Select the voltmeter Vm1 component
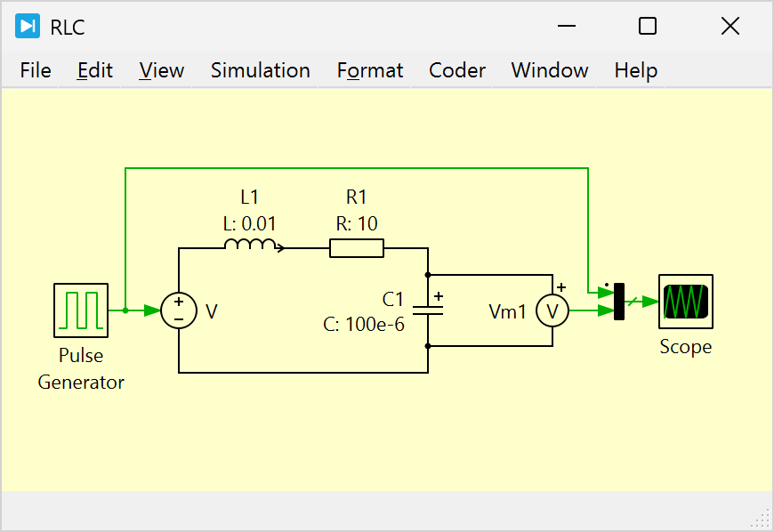Screen dimensions: 774x532 (552, 310)
